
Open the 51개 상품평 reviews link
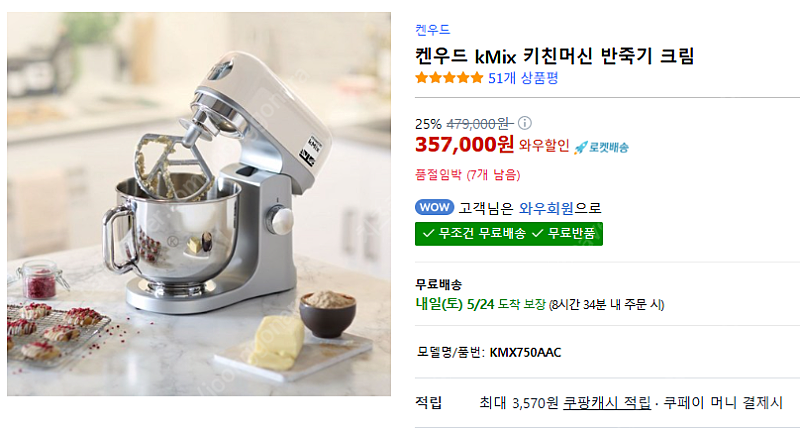523,78
